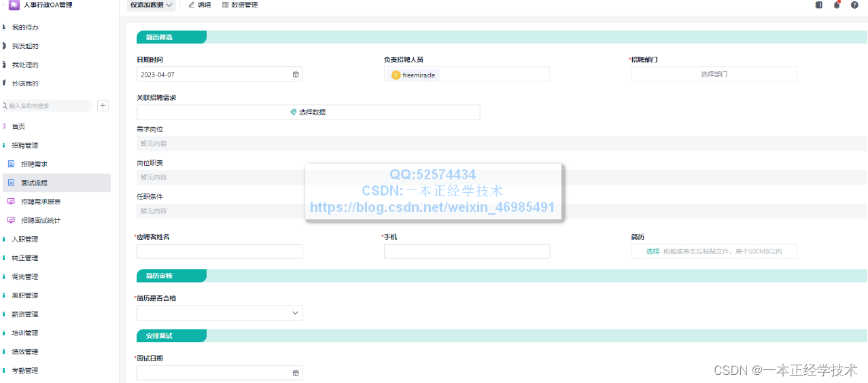The width and height of the screenshot is (868, 383).
Task: Go to 我处理的
Action: pos(25,65)
